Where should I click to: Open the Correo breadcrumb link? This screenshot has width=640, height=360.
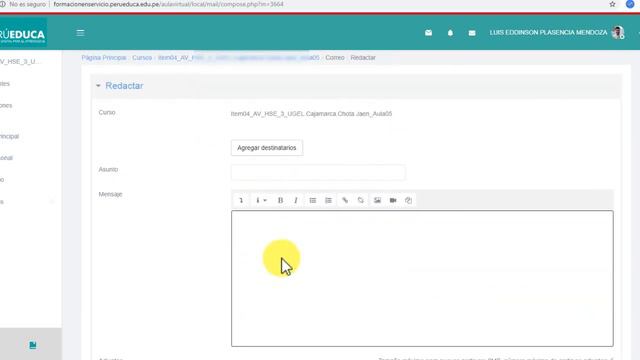[x=335, y=58]
